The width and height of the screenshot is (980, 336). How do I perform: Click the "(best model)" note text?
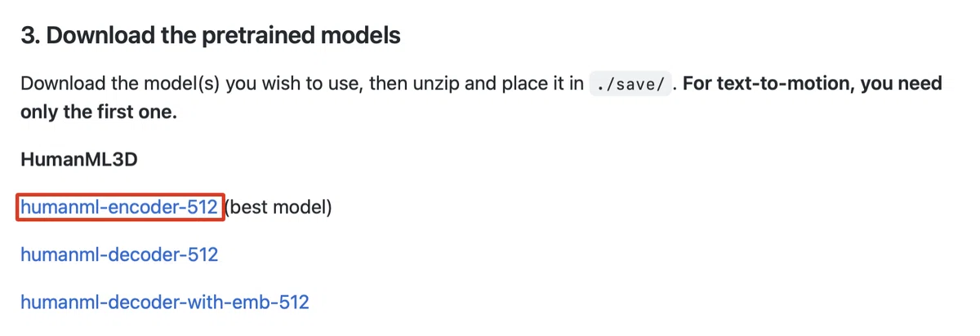click(x=278, y=208)
